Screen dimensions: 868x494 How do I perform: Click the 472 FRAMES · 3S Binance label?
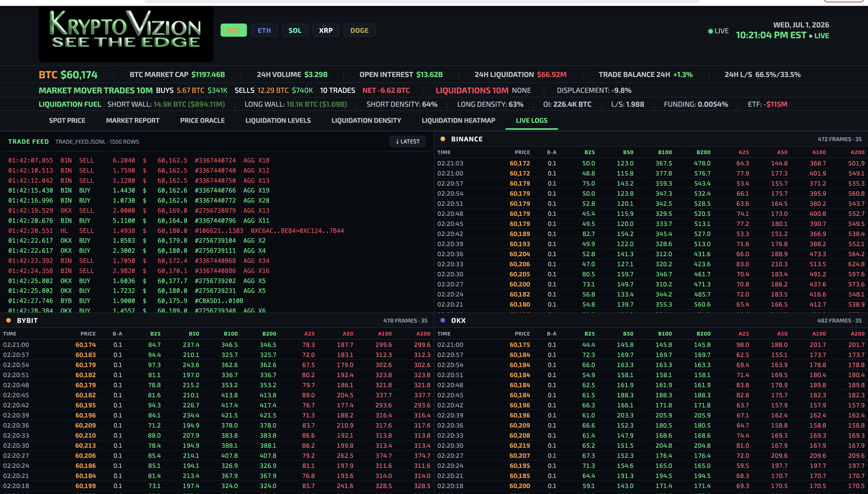(x=840, y=139)
